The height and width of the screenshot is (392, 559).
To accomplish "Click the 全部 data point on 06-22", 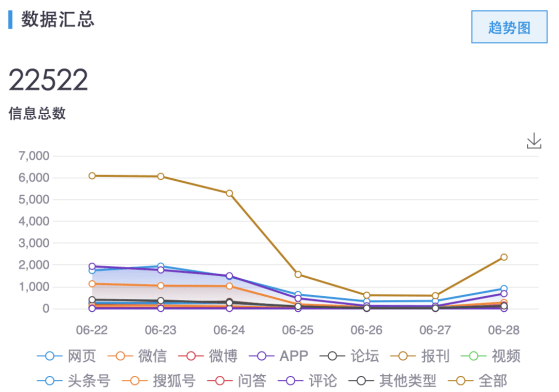I will (92, 176).
